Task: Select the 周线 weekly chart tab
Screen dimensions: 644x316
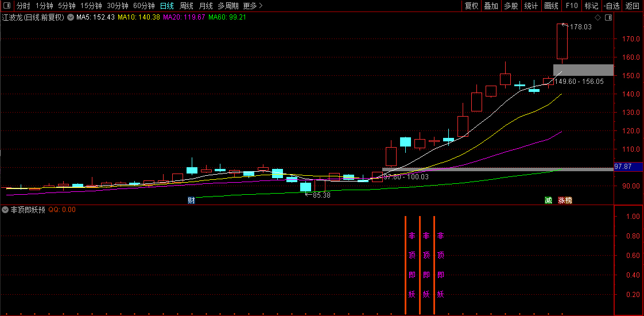Action: click(187, 6)
